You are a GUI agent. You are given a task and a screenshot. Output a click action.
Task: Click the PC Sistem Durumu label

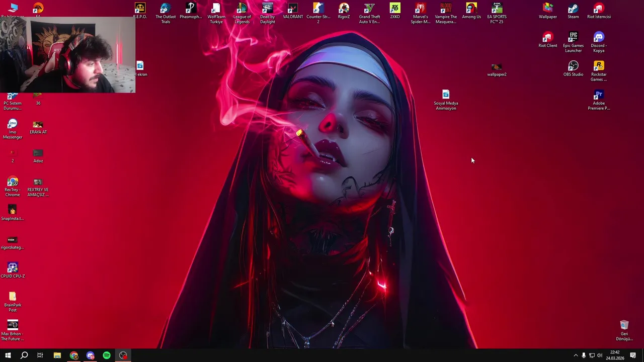tap(13, 106)
